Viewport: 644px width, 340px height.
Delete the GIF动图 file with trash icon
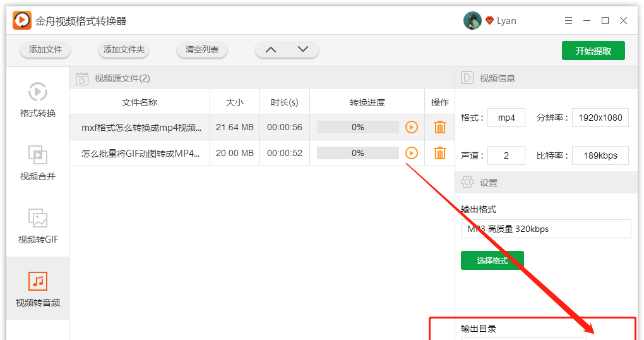point(440,153)
